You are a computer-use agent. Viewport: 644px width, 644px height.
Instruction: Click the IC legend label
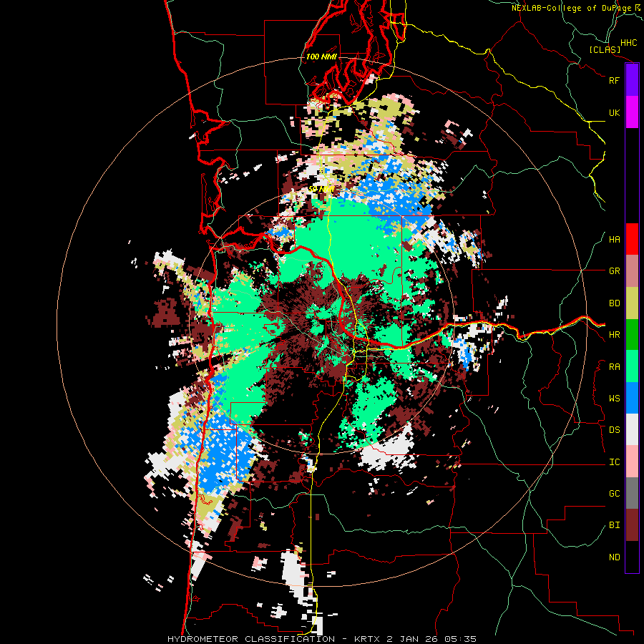point(614,462)
